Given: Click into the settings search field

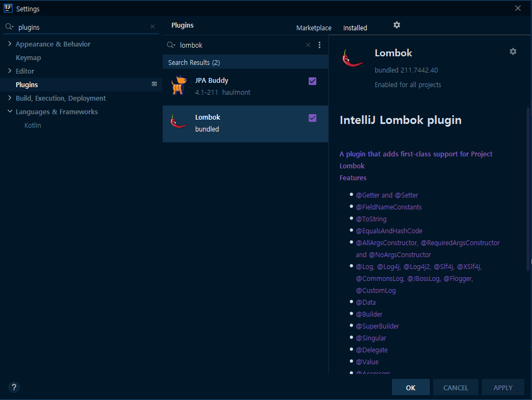Looking at the screenshot, I should (82, 27).
